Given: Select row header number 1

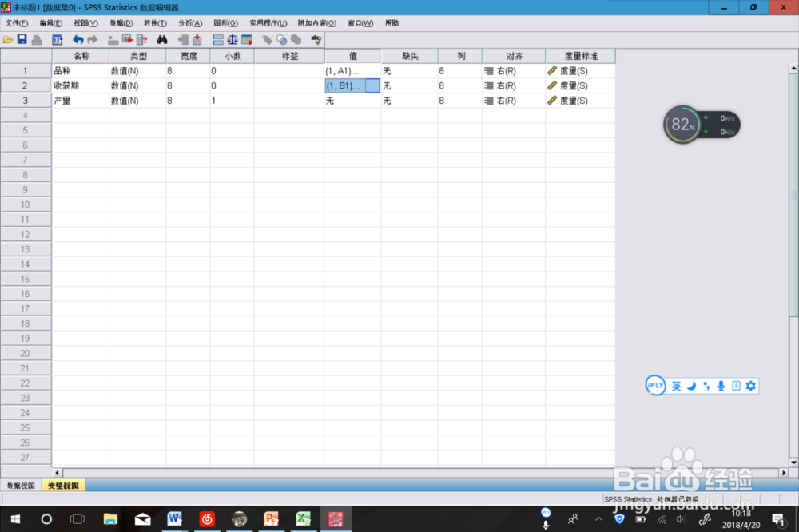Looking at the screenshot, I should click(x=26, y=71).
